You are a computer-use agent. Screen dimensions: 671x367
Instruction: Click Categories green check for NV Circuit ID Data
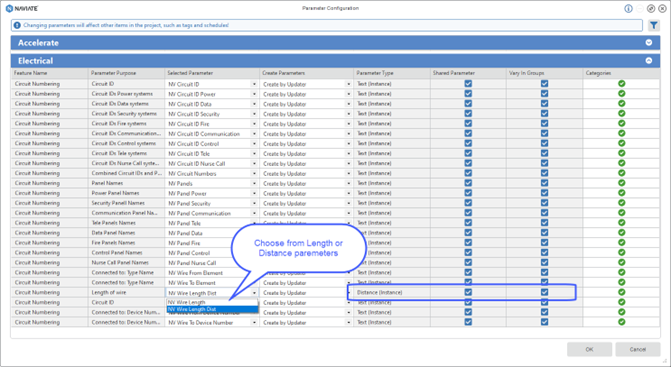(621, 103)
